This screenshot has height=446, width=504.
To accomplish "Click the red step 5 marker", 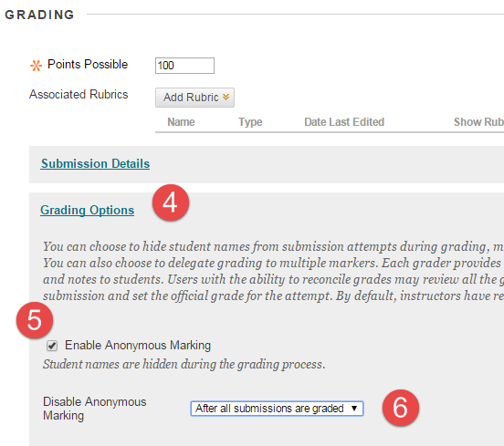I will pyautogui.click(x=35, y=320).
